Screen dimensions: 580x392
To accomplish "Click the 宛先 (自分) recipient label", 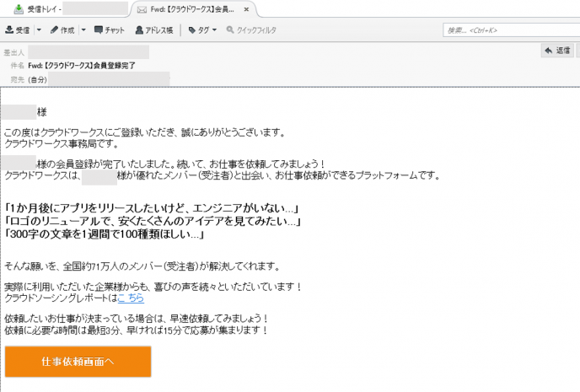I will tap(29, 79).
